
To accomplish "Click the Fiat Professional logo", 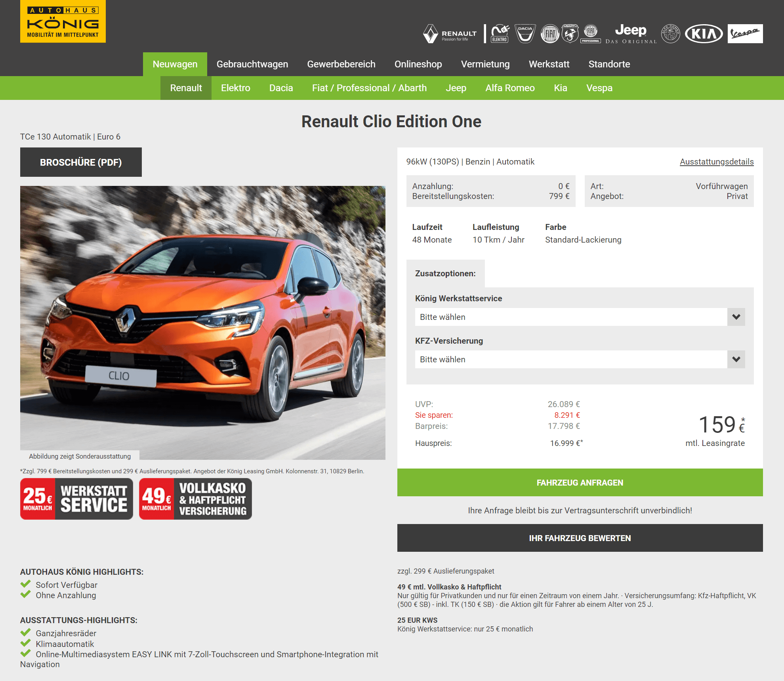I will click(591, 34).
